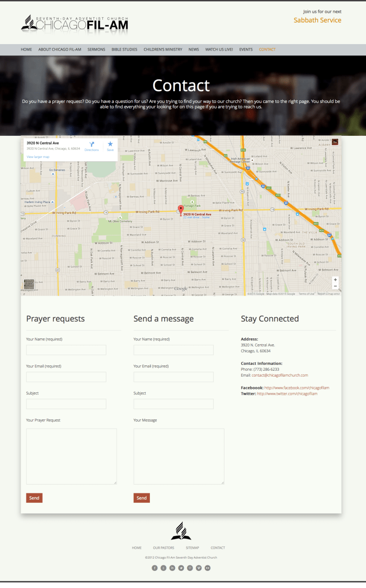
Task: Open the Sermons menu item
Action: [97, 50]
